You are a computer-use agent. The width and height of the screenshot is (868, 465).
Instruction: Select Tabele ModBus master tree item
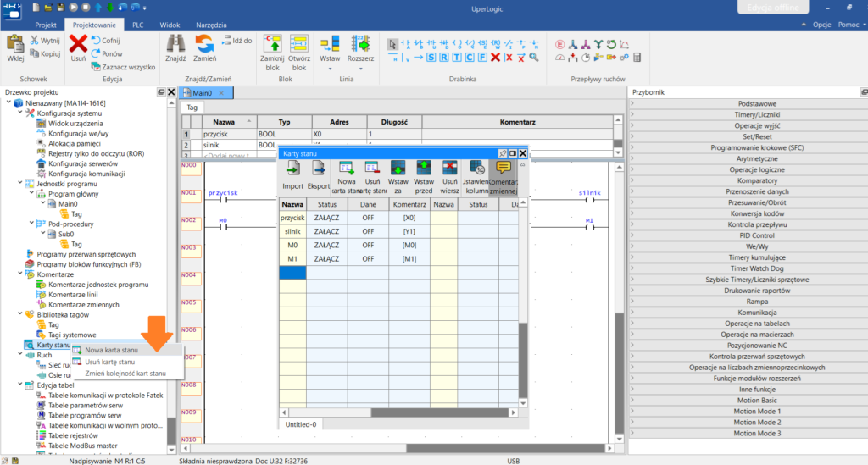coord(82,445)
